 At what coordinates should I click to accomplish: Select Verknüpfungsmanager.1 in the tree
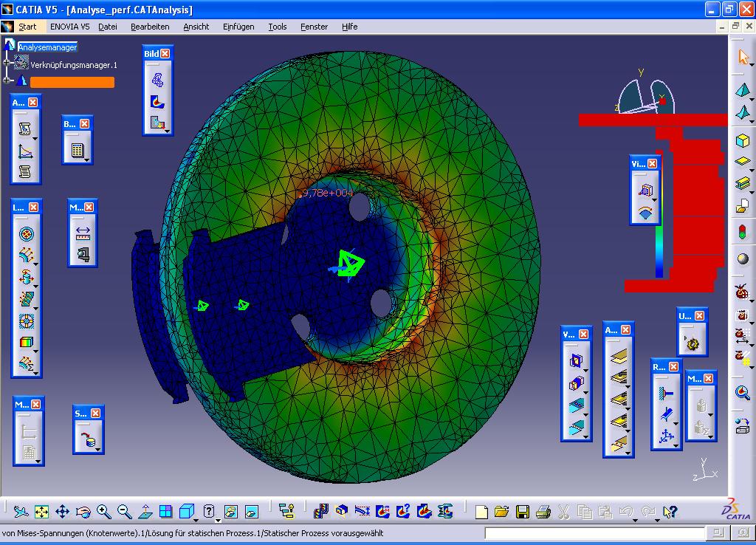tap(73, 65)
